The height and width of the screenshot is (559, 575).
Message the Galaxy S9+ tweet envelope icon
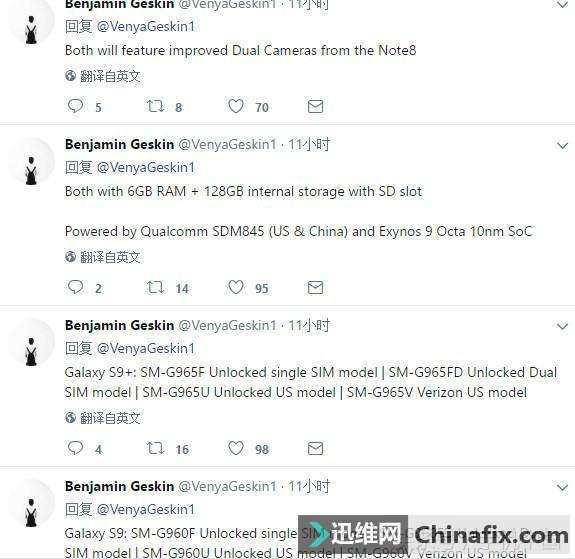[x=315, y=448]
